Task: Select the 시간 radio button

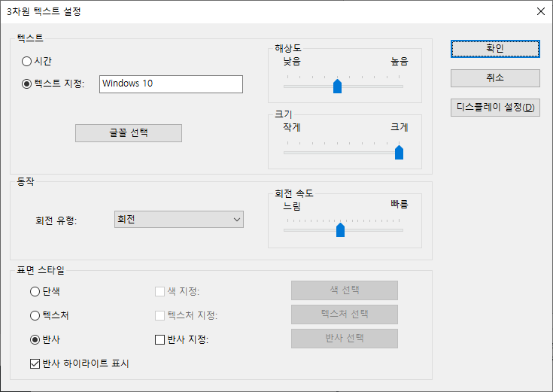Action: (x=27, y=62)
